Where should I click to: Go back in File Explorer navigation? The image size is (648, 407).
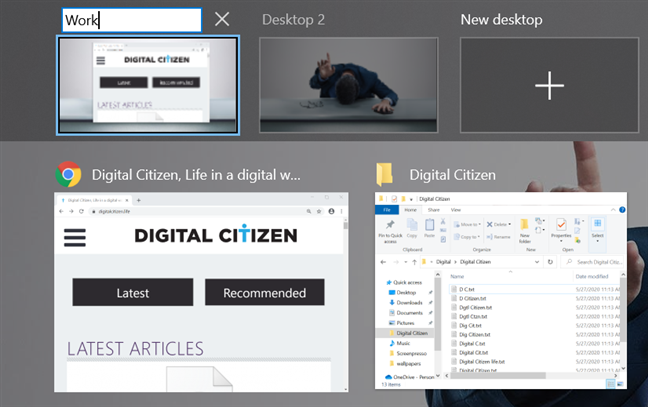(383, 262)
